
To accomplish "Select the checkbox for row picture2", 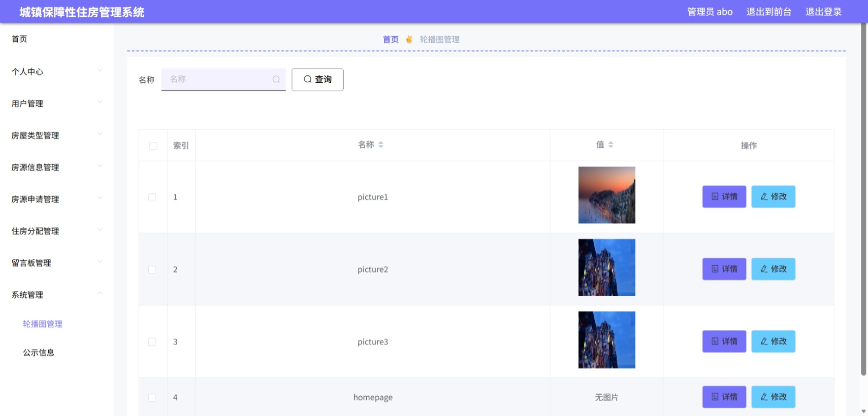I will click(152, 270).
